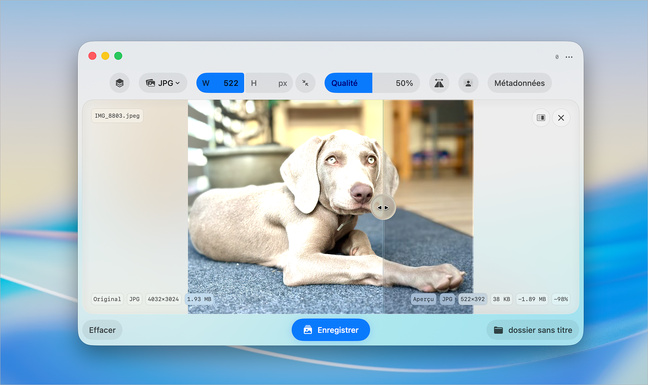Select the Original label tag
648x385 pixels.
(107, 299)
